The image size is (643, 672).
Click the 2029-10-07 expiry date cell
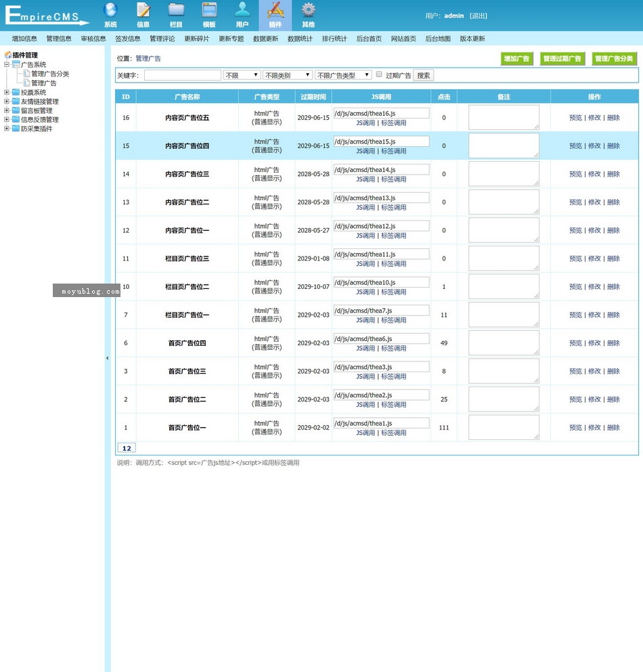click(313, 287)
